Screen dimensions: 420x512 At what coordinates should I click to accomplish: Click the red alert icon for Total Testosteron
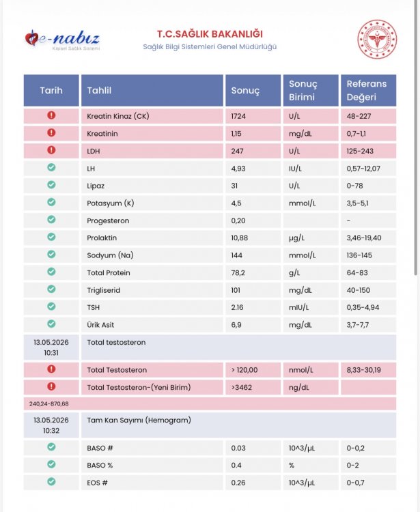tap(51, 369)
